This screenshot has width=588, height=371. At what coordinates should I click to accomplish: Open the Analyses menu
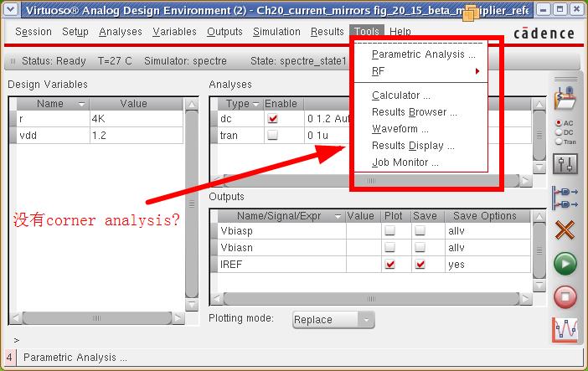click(121, 32)
